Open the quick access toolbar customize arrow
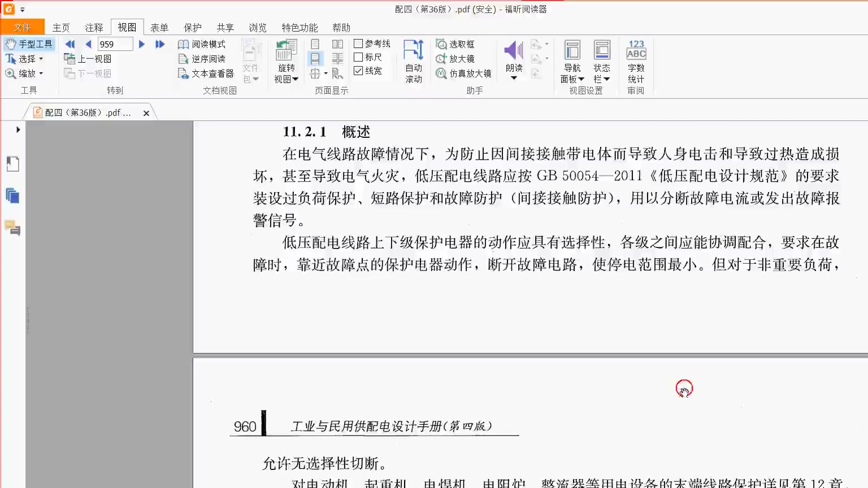 pyautogui.click(x=23, y=10)
